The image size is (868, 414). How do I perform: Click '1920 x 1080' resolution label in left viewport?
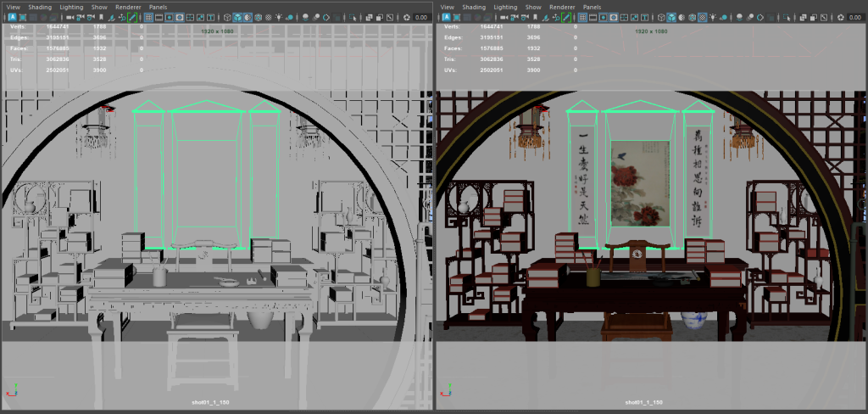tap(217, 31)
